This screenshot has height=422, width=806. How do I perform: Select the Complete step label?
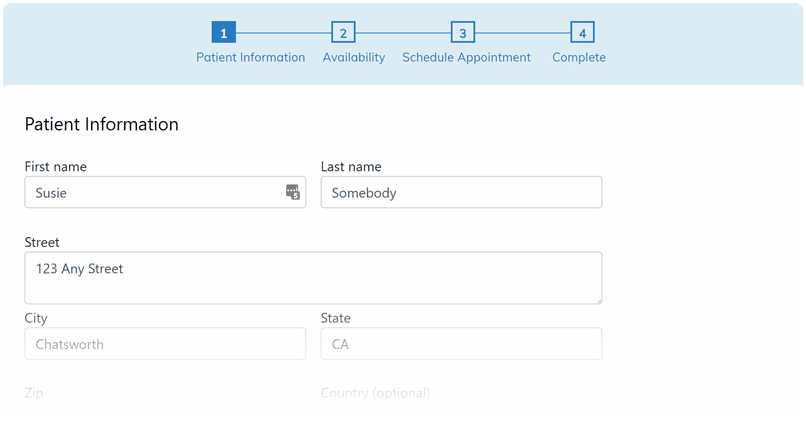[x=579, y=58]
